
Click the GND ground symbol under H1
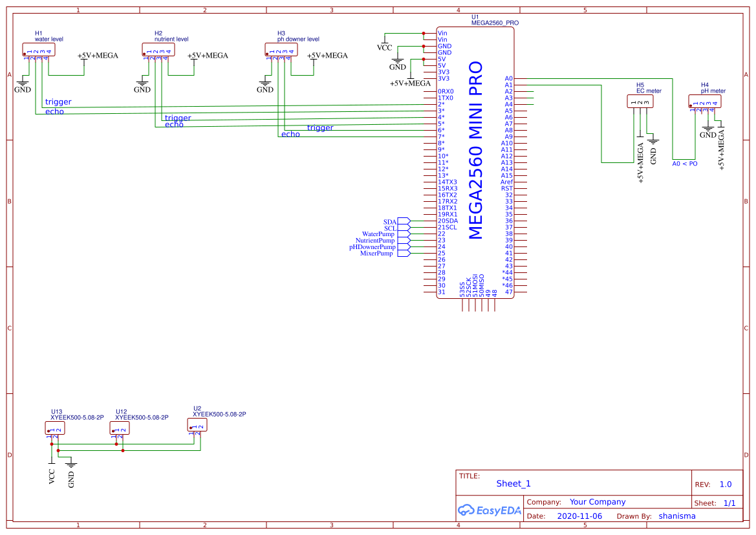22,85
